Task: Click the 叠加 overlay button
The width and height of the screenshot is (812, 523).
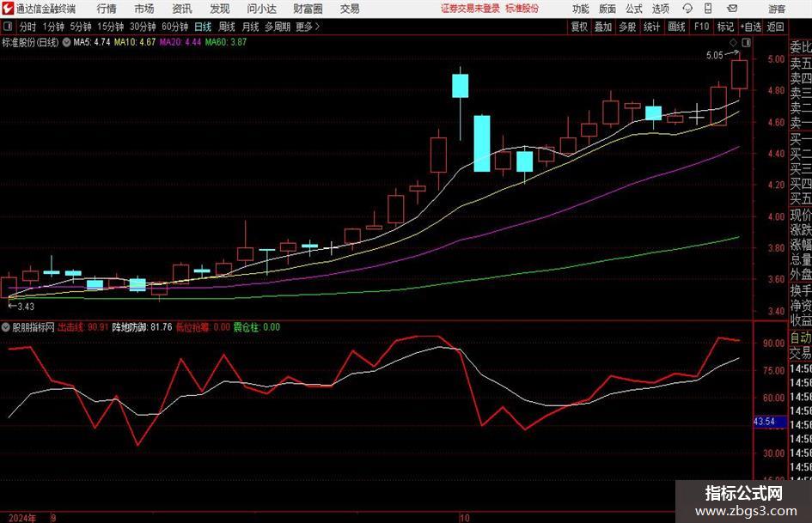Action: coord(603,27)
